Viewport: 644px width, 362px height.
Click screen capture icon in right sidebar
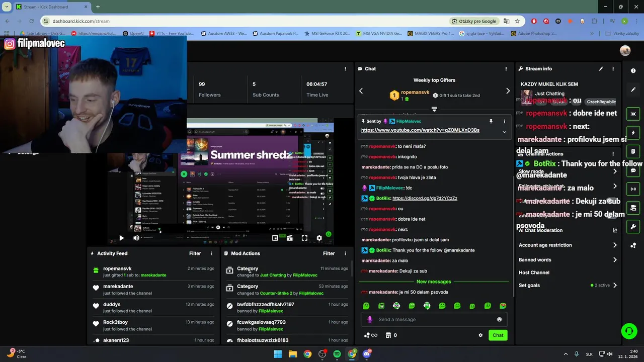point(633,114)
